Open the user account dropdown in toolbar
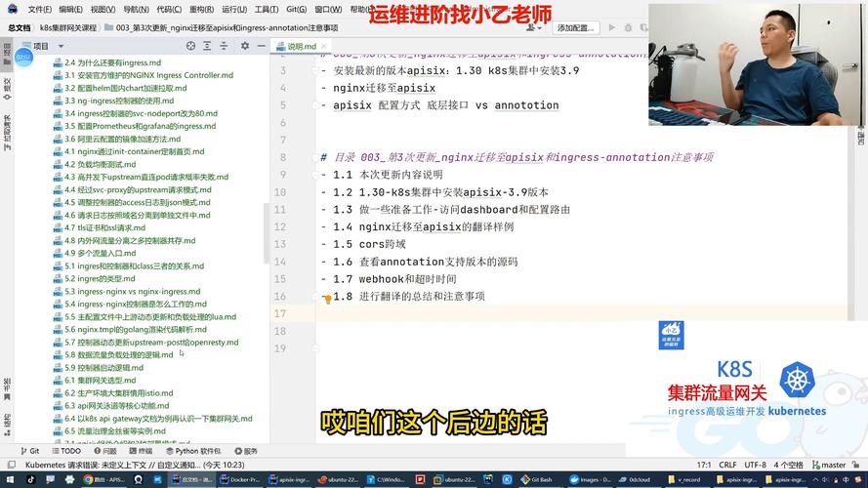868x488 pixels. tap(534, 27)
